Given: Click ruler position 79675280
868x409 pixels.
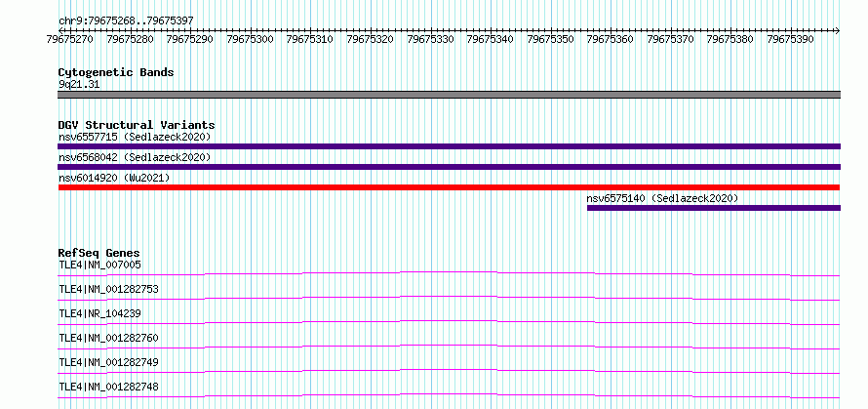Looking at the screenshot, I should [130, 39].
